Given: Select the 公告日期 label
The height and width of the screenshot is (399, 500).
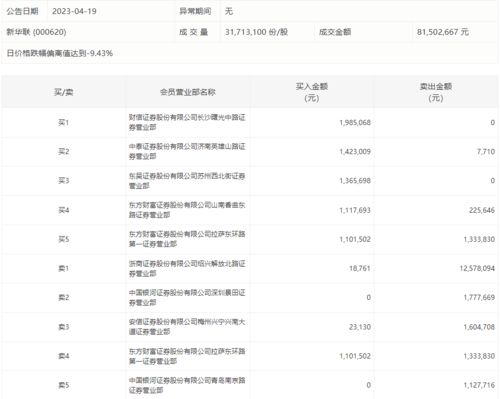Looking at the screenshot, I should point(22,11).
